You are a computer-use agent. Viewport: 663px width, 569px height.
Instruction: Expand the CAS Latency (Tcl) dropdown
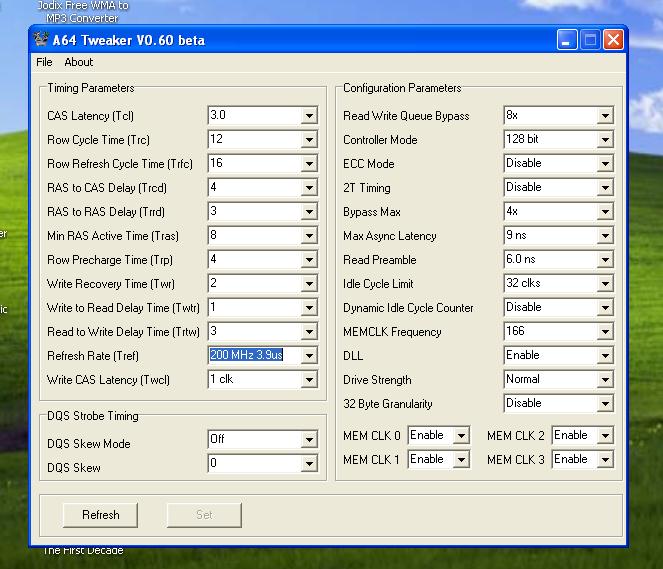(309, 115)
